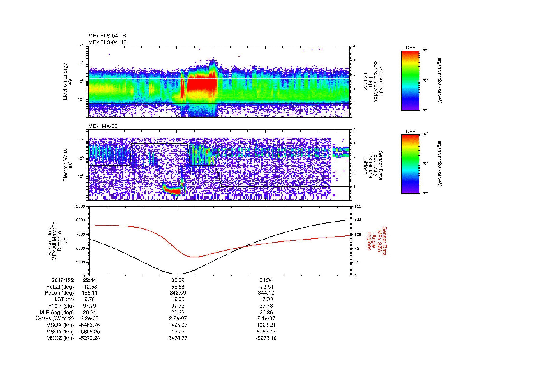Click the 'MSOY (km)' row label
555x392 pixels.
pyautogui.click(x=60, y=332)
